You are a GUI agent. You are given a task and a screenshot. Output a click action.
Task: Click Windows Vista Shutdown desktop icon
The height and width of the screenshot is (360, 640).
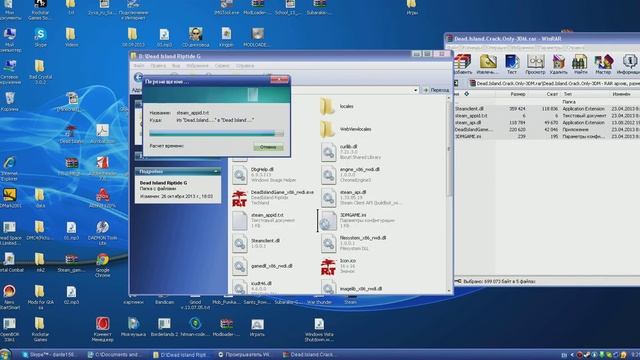[319, 330]
